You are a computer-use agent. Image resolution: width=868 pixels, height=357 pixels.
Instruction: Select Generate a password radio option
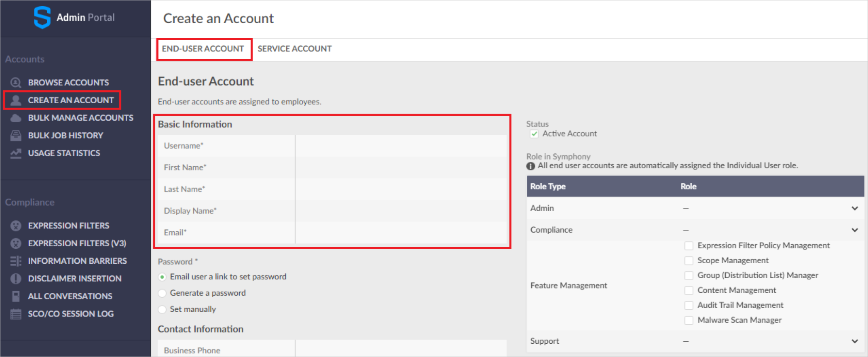coord(162,293)
